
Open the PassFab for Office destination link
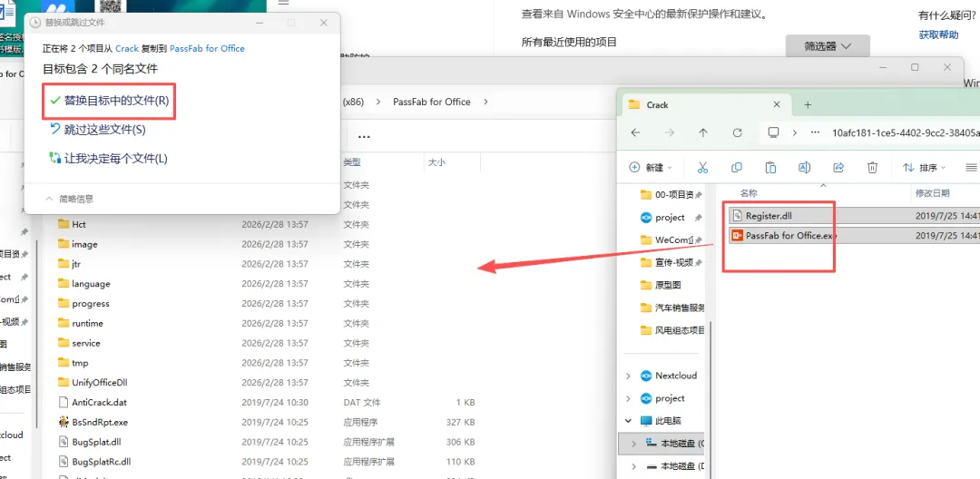click(x=207, y=48)
